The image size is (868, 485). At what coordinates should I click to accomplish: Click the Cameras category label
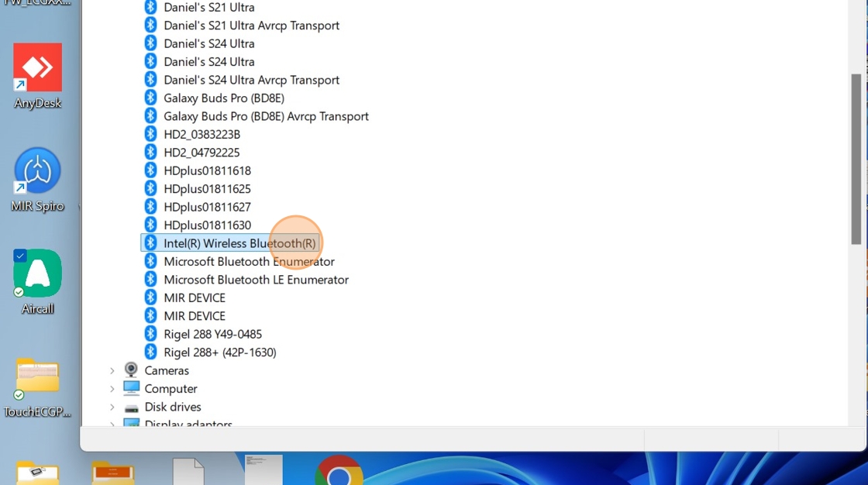pyautogui.click(x=167, y=370)
